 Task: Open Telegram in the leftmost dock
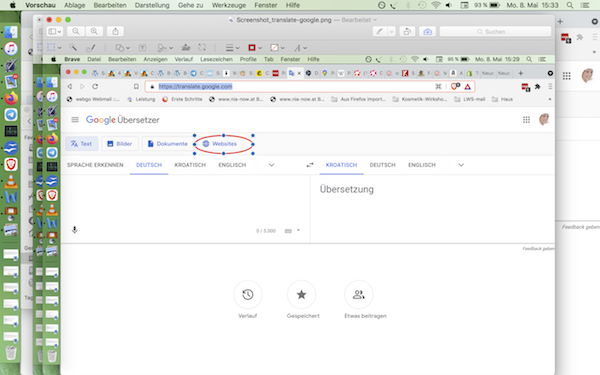pos(11,114)
